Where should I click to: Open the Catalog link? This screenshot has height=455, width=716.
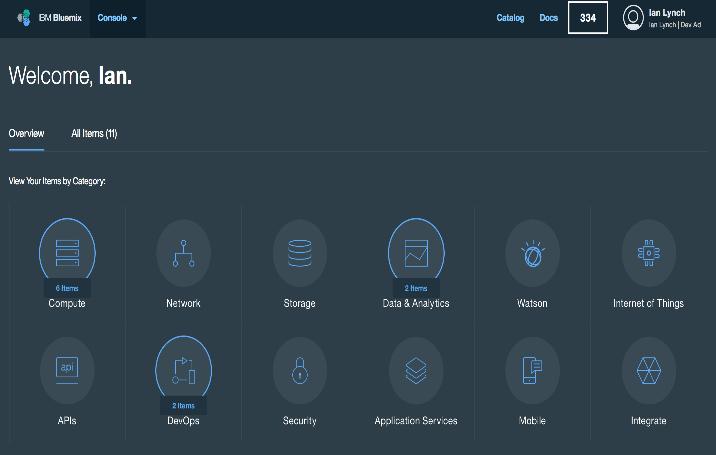pyautogui.click(x=510, y=18)
